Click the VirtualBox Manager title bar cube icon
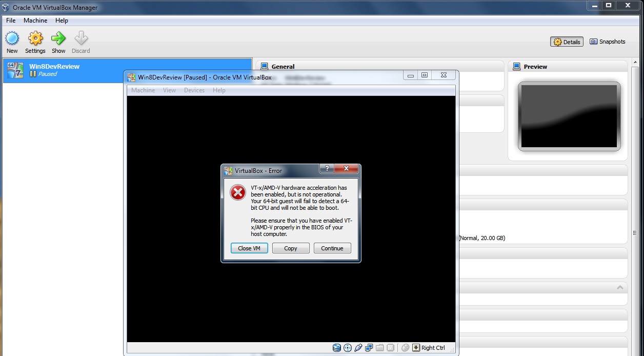Image resolution: width=644 pixels, height=356 pixels. point(6,7)
